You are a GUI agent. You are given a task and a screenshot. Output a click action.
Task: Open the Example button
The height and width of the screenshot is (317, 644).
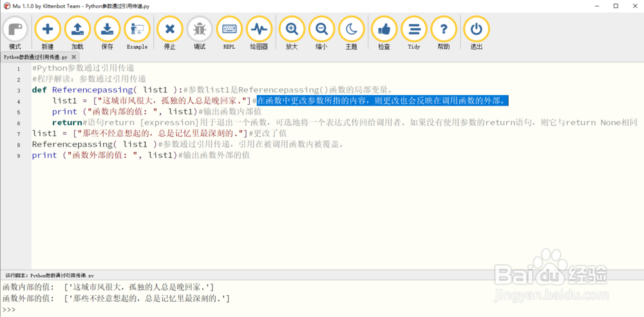pyautogui.click(x=137, y=33)
